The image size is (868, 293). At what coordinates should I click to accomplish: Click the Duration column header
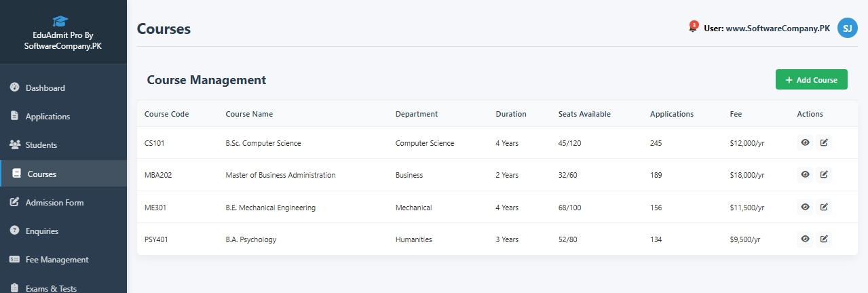point(511,114)
